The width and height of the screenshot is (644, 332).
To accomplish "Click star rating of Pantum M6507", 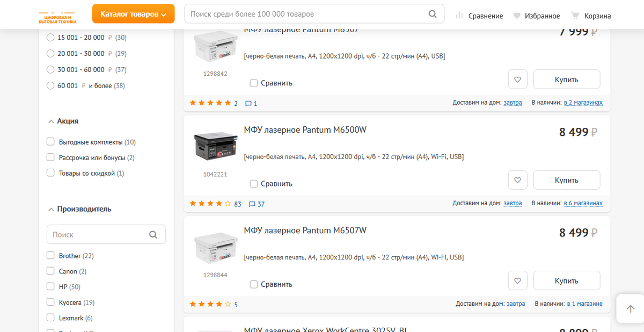I will click(x=210, y=103).
